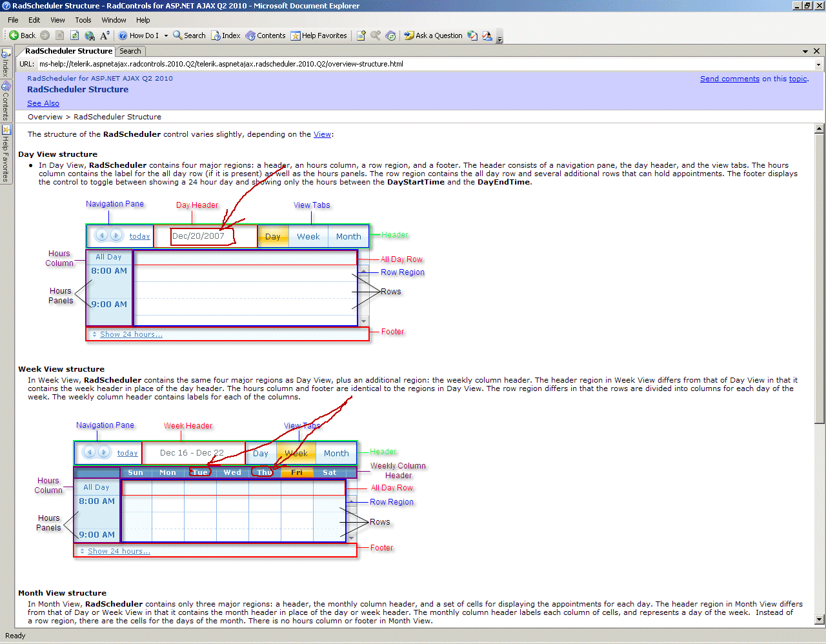This screenshot has height=644, width=826.
Task: Select the RadScheduler Structure document tab
Action: point(68,51)
